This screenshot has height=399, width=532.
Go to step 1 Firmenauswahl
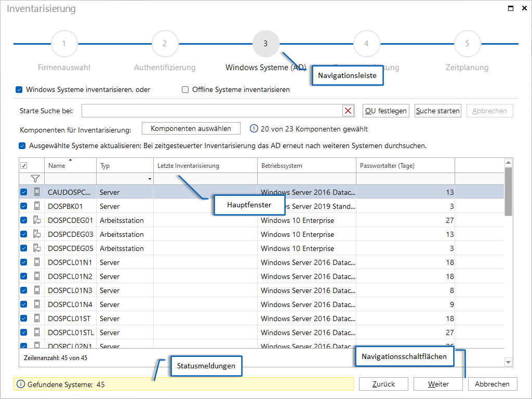pos(64,44)
